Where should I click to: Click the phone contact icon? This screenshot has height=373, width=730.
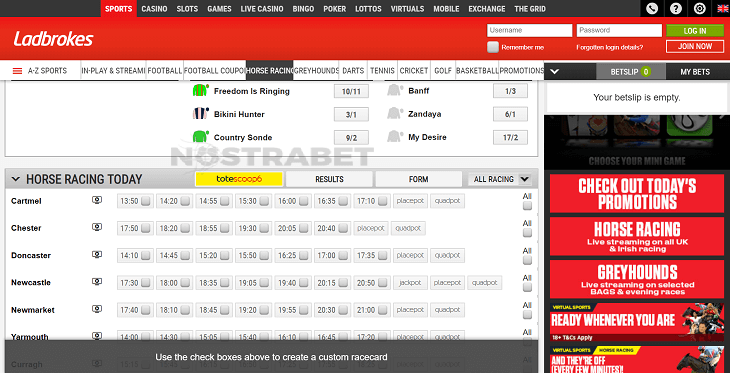(652, 8)
